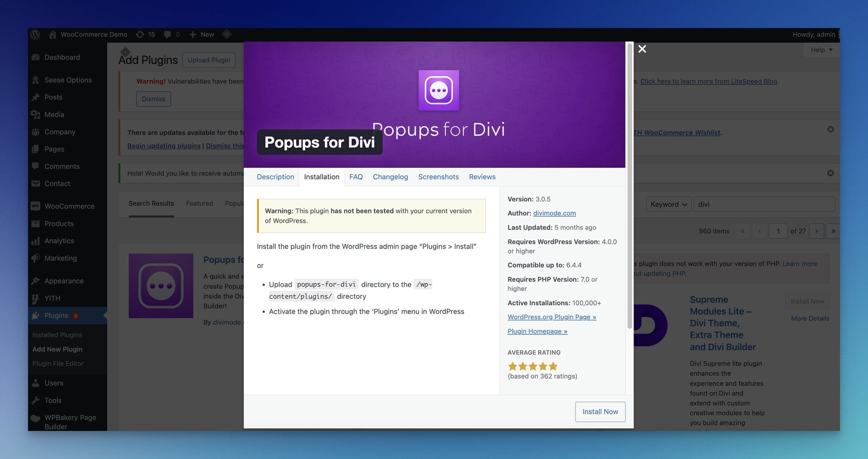Open Seese Options in sidebar
The image size is (868, 459).
coord(68,80)
